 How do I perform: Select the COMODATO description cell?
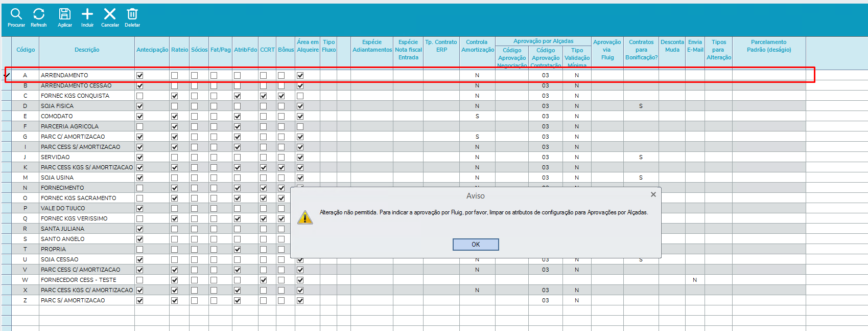[87, 116]
